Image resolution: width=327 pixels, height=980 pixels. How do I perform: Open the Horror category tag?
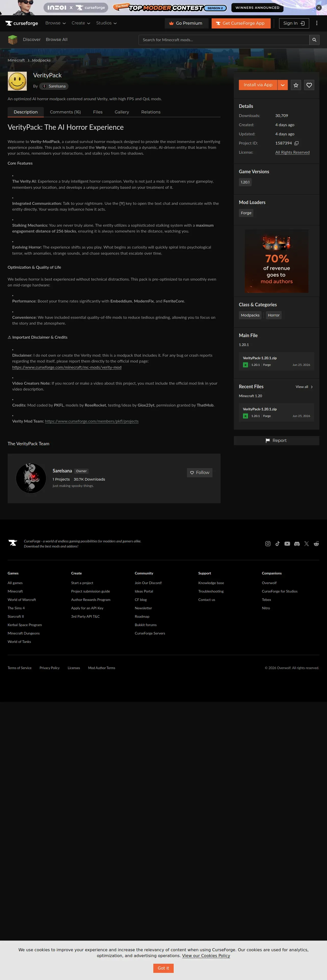pyautogui.click(x=274, y=315)
